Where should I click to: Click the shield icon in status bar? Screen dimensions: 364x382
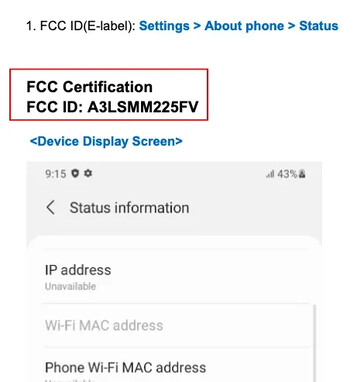pos(75,173)
